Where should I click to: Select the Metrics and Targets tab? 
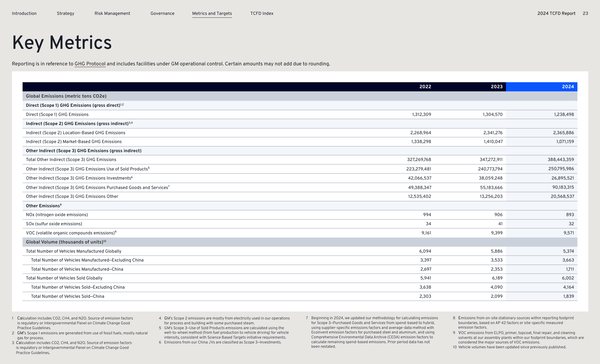pos(212,13)
